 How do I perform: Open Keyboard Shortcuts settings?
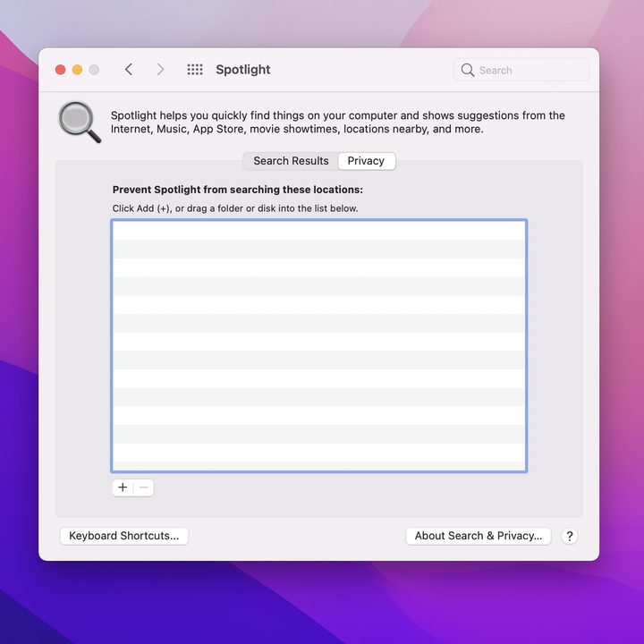click(x=124, y=536)
